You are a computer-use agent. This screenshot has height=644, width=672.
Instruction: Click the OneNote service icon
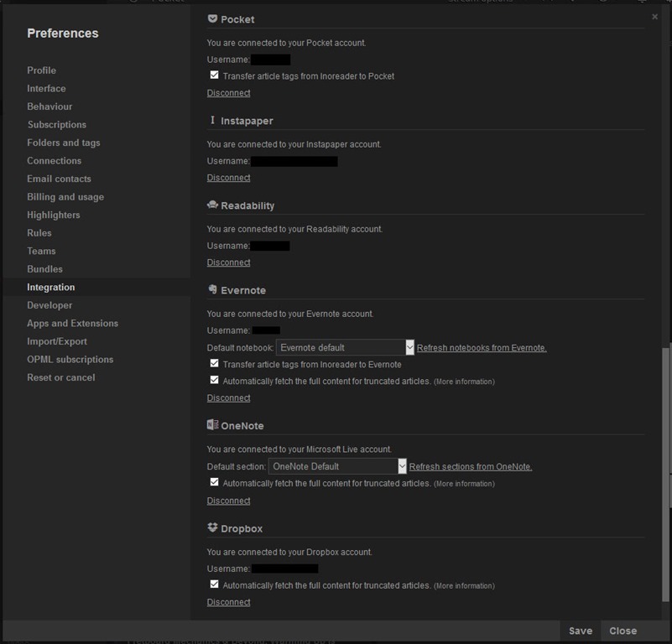point(212,424)
